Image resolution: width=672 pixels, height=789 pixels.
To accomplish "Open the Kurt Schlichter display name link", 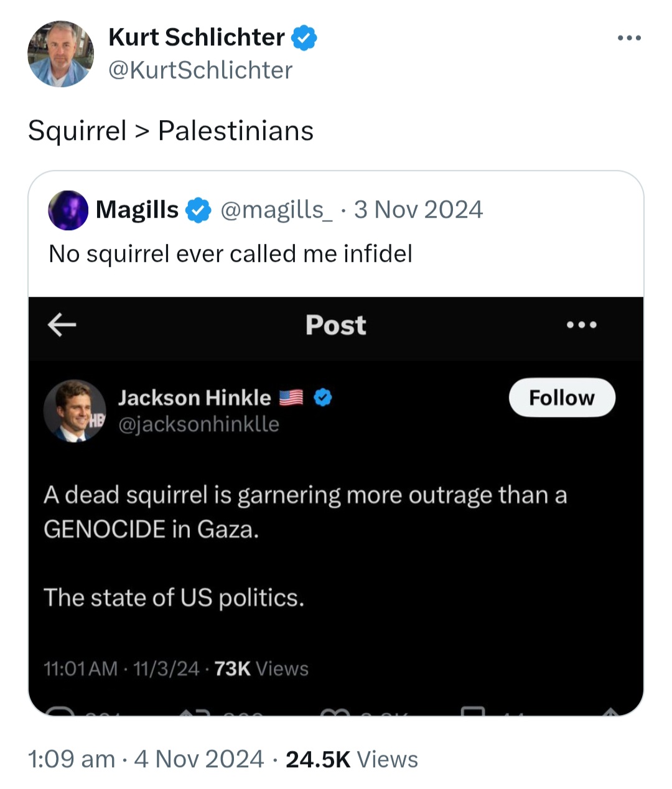I will pyautogui.click(x=196, y=37).
